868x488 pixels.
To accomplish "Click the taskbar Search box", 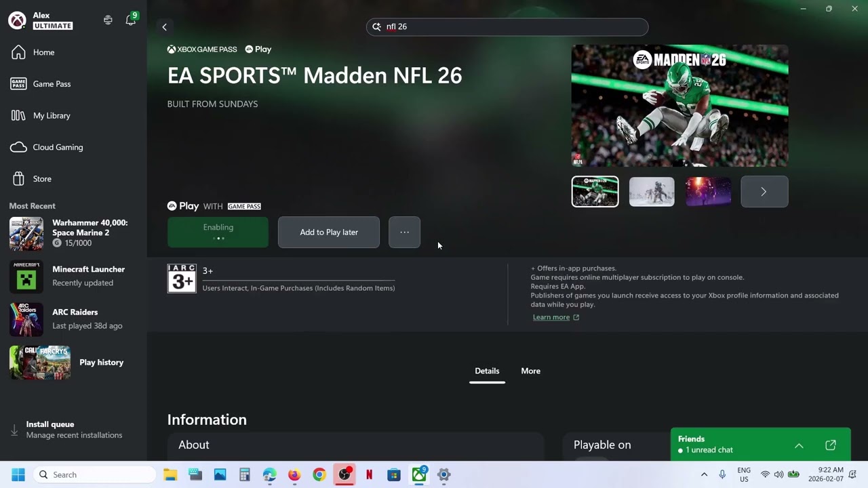I will tap(95, 474).
